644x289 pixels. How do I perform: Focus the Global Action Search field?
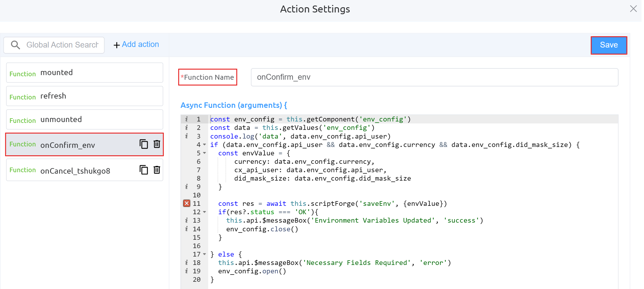[x=62, y=45]
